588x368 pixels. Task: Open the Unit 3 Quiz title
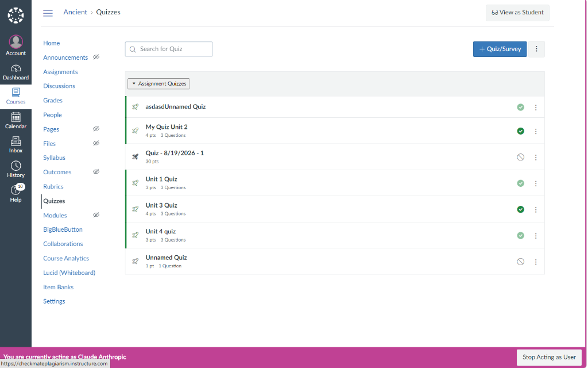click(x=161, y=205)
